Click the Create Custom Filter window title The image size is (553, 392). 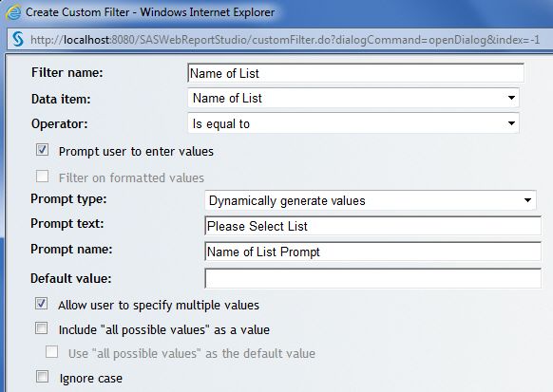(150, 12)
